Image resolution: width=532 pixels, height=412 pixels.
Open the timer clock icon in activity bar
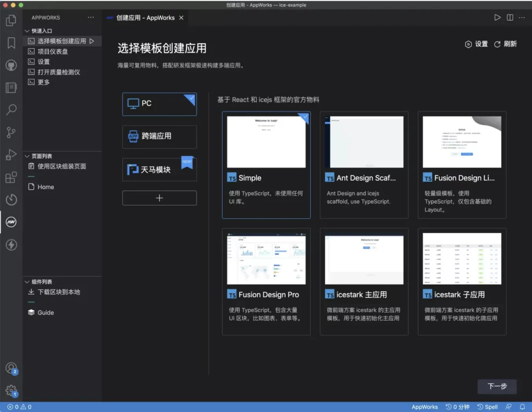[x=11, y=200]
